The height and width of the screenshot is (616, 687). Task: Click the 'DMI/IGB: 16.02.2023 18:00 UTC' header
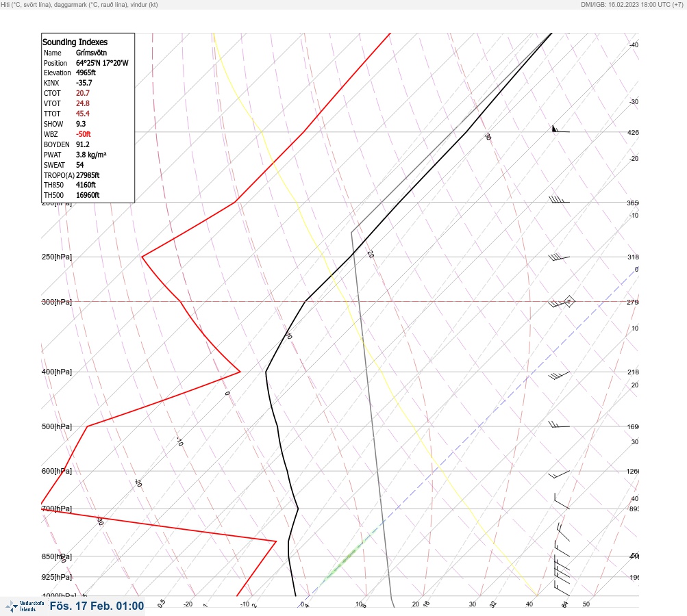(626, 5)
